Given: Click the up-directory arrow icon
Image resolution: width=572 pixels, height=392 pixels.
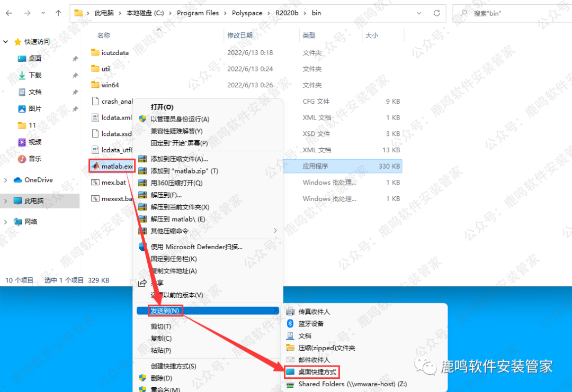Looking at the screenshot, I should 58,13.
